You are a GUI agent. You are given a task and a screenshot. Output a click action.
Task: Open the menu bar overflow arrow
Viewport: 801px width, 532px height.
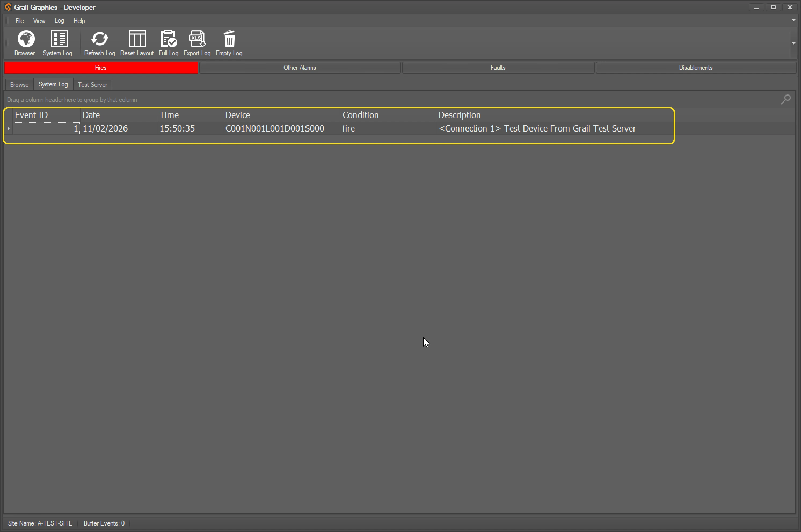point(793,20)
